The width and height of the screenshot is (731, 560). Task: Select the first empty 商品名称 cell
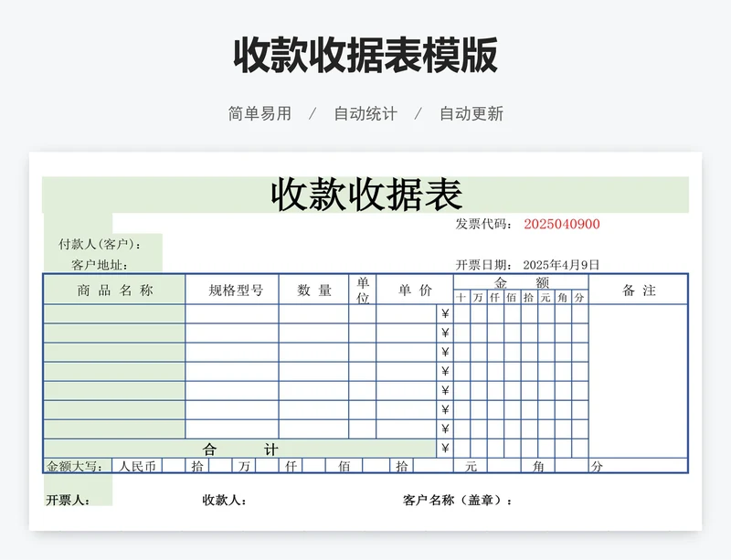click(x=115, y=314)
